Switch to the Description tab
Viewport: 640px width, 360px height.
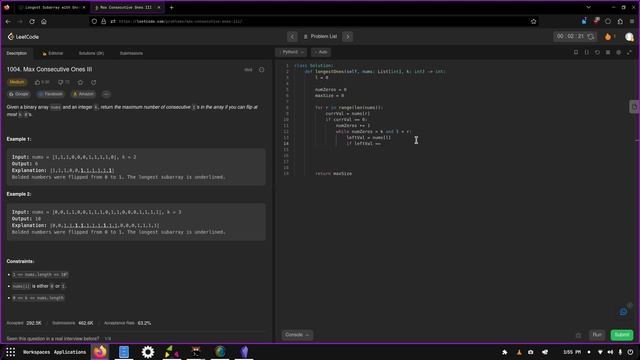[17, 53]
